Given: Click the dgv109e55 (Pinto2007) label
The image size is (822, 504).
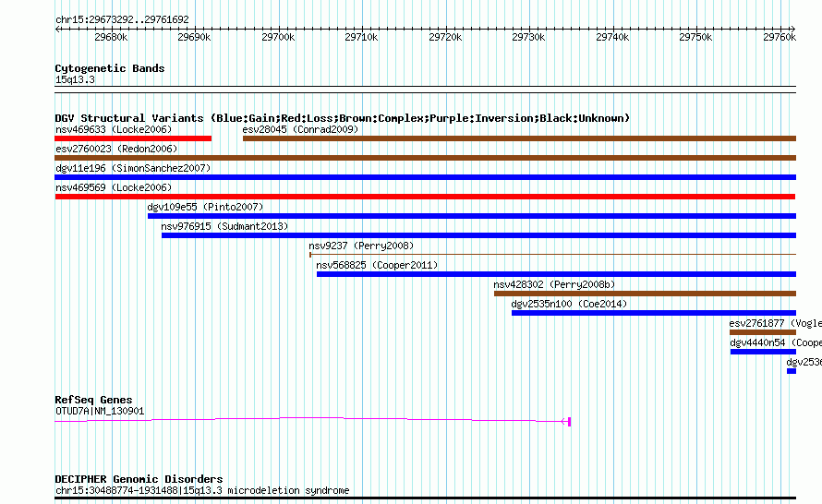Looking at the screenshot, I should click(x=205, y=207).
